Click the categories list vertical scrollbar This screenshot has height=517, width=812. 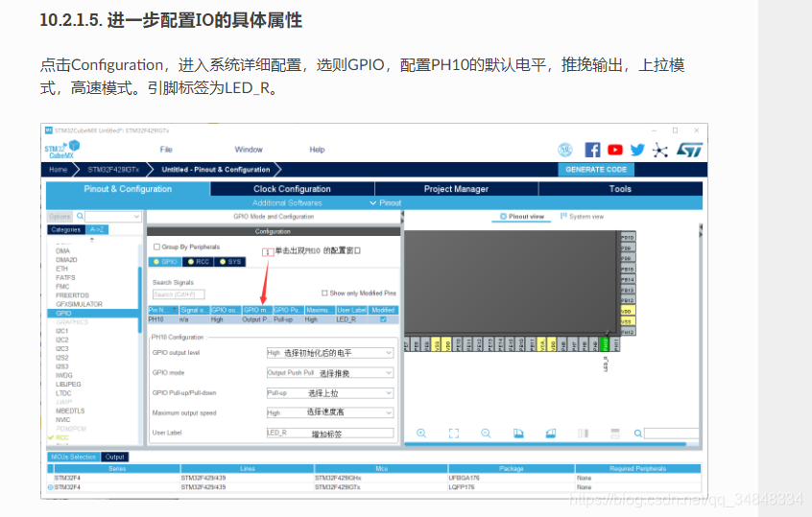pyautogui.click(x=140, y=300)
